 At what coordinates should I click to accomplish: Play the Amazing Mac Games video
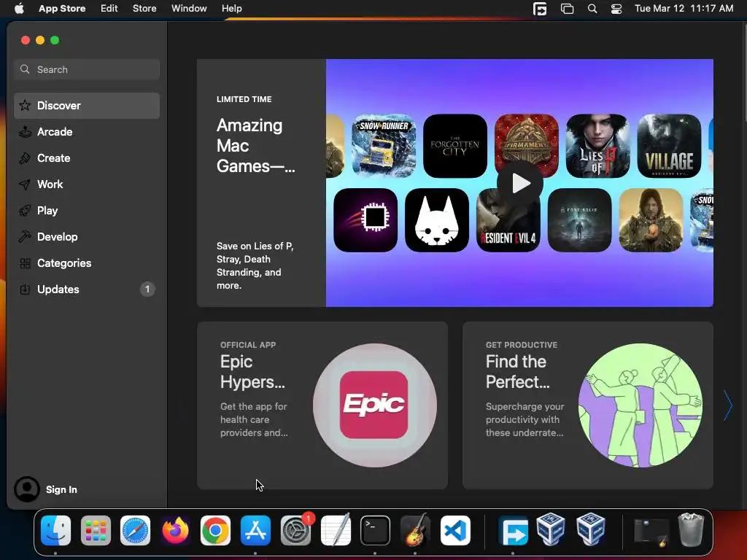coord(520,183)
